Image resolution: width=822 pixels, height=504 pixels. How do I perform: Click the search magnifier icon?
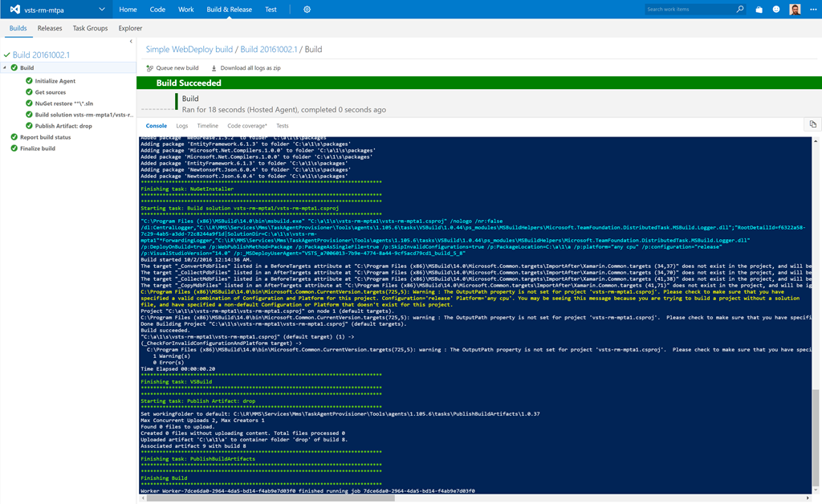pyautogui.click(x=740, y=10)
